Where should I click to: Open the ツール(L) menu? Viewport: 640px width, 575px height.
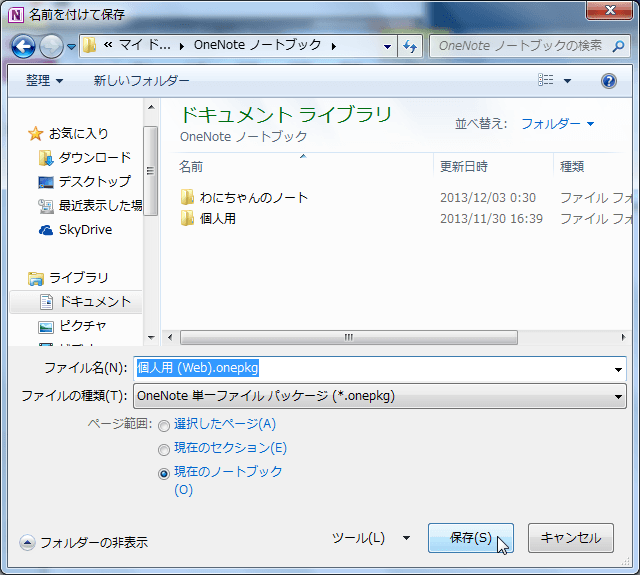[x=371, y=538]
